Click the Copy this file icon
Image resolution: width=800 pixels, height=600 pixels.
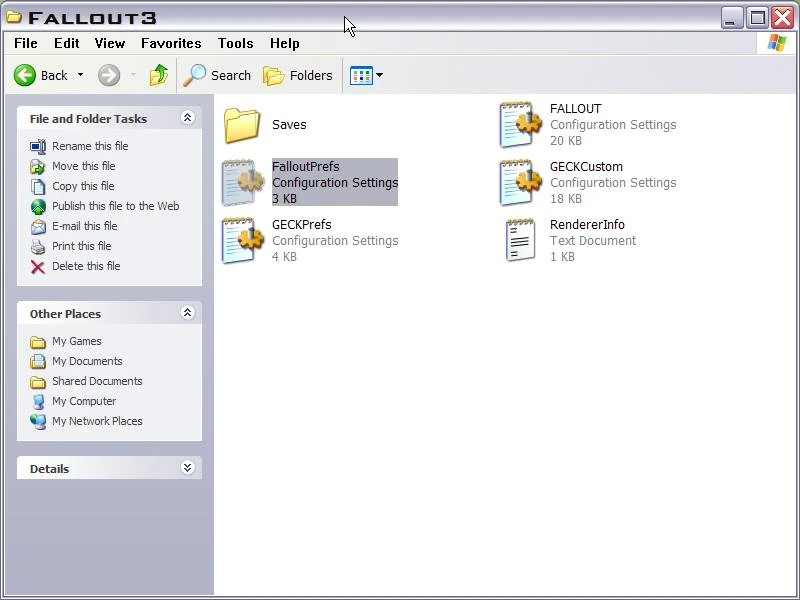coord(38,187)
